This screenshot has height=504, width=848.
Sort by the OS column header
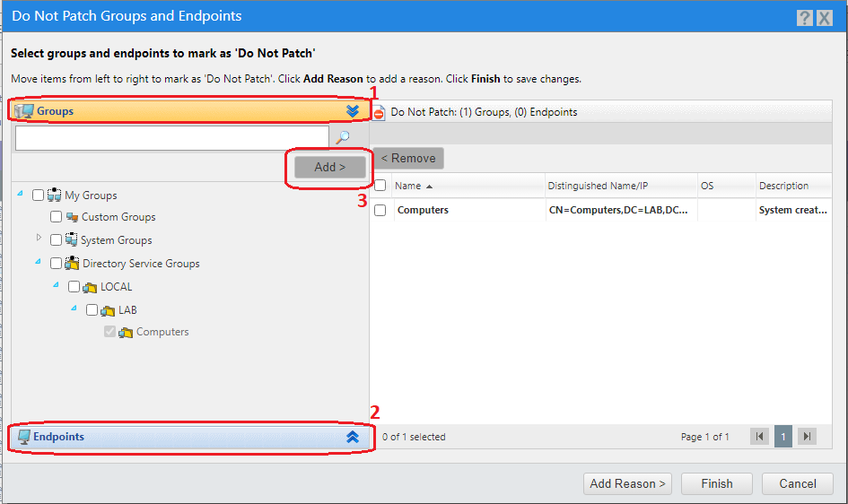tap(726, 186)
